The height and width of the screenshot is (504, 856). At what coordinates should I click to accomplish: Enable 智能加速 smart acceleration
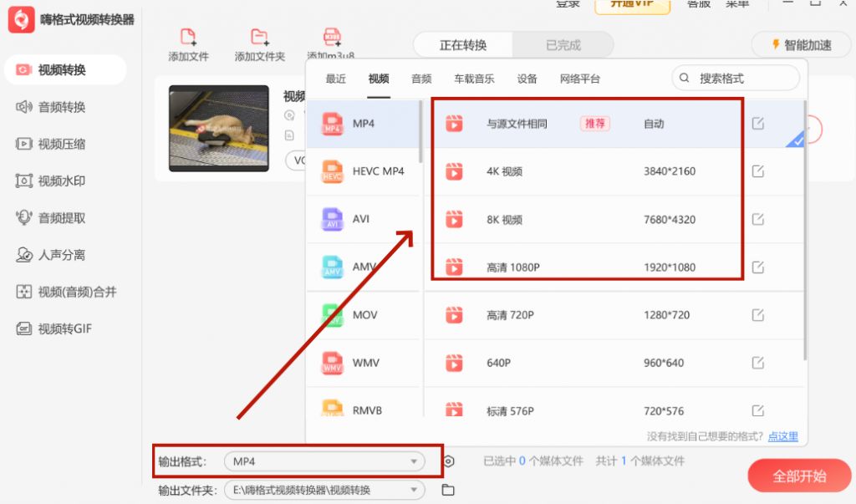[x=798, y=45]
